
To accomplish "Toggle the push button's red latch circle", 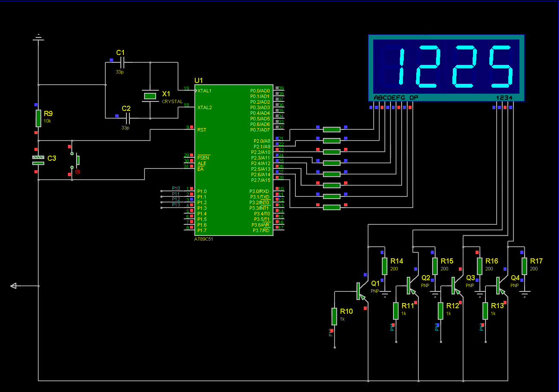I will 78,171.
